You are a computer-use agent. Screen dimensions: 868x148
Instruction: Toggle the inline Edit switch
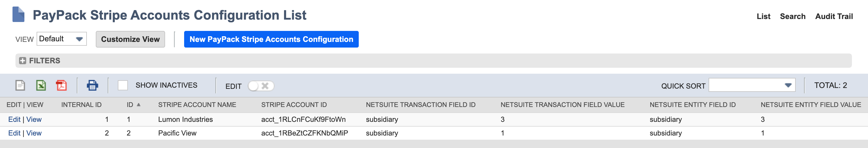[x=261, y=86]
